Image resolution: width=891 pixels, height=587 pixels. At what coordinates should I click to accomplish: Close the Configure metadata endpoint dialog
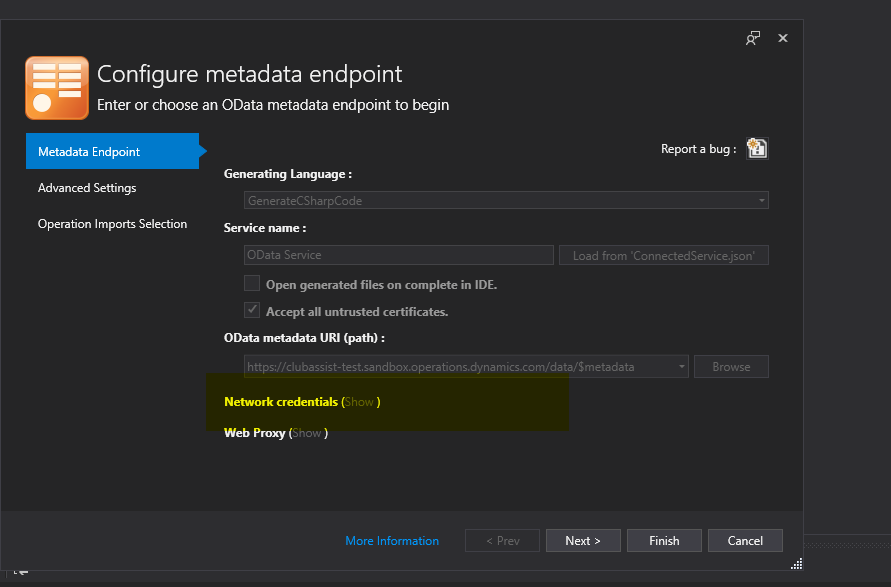tap(783, 38)
